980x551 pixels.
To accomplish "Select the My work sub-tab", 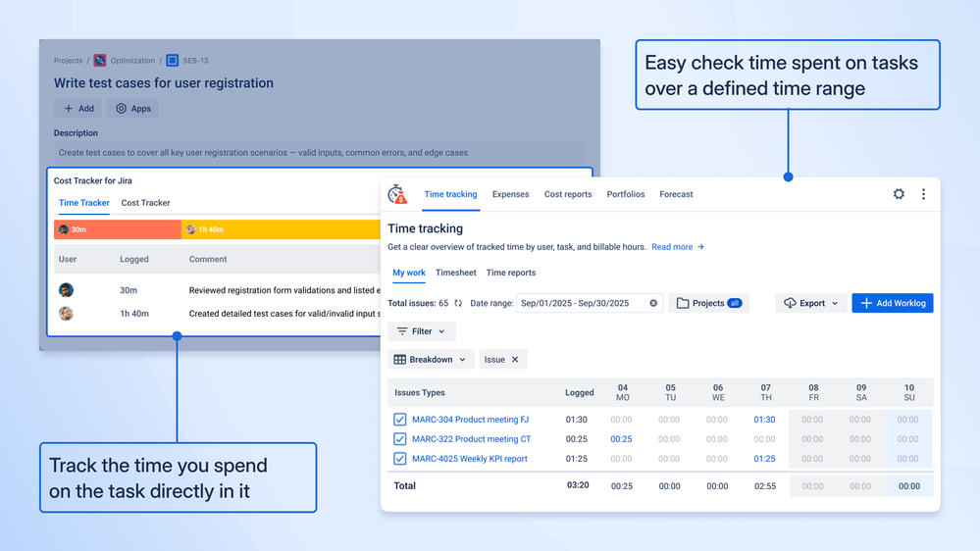I will 409,273.
